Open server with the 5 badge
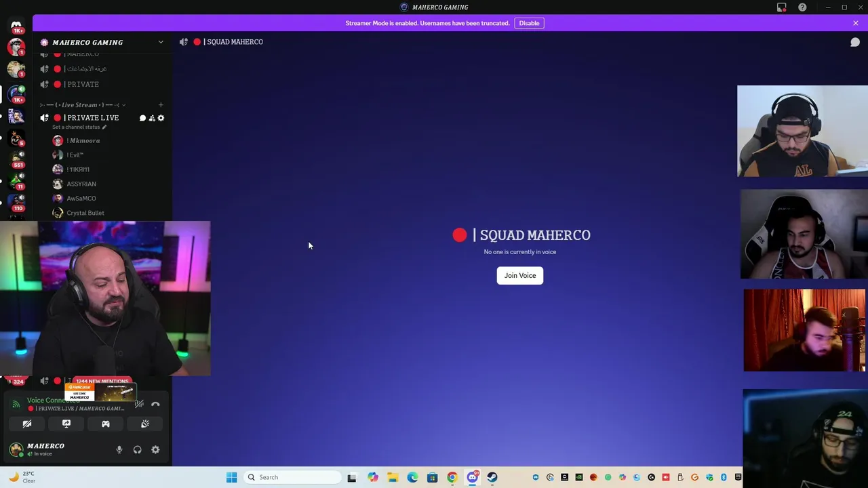868x488 pixels. pyautogui.click(x=16, y=138)
